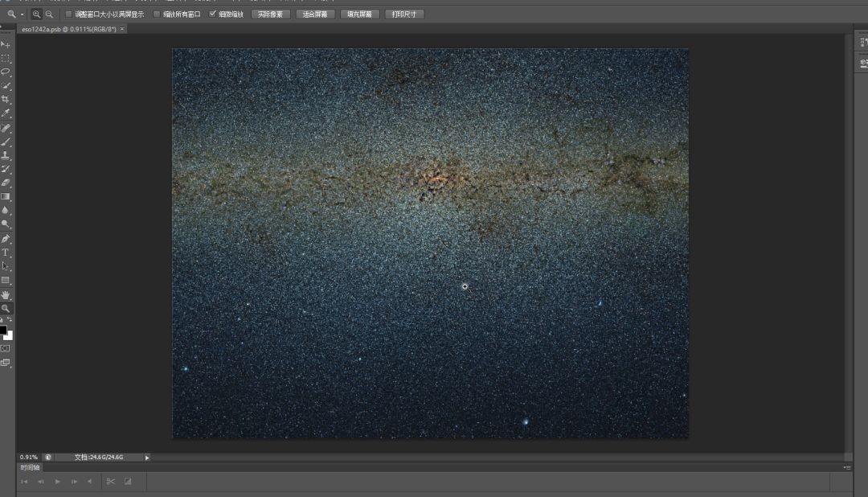The width and height of the screenshot is (868, 497).
Task: Pick the Lasso tool
Action: [x=6, y=72]
